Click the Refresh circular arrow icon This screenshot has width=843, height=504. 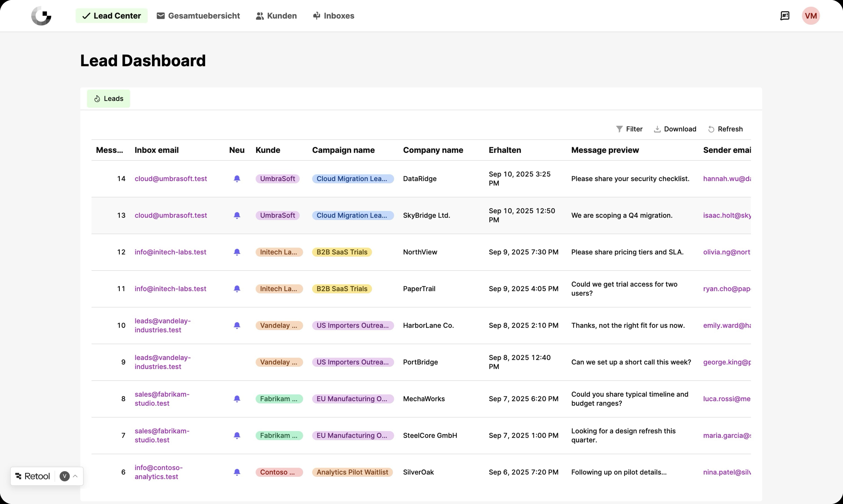(x=711, y=129)
